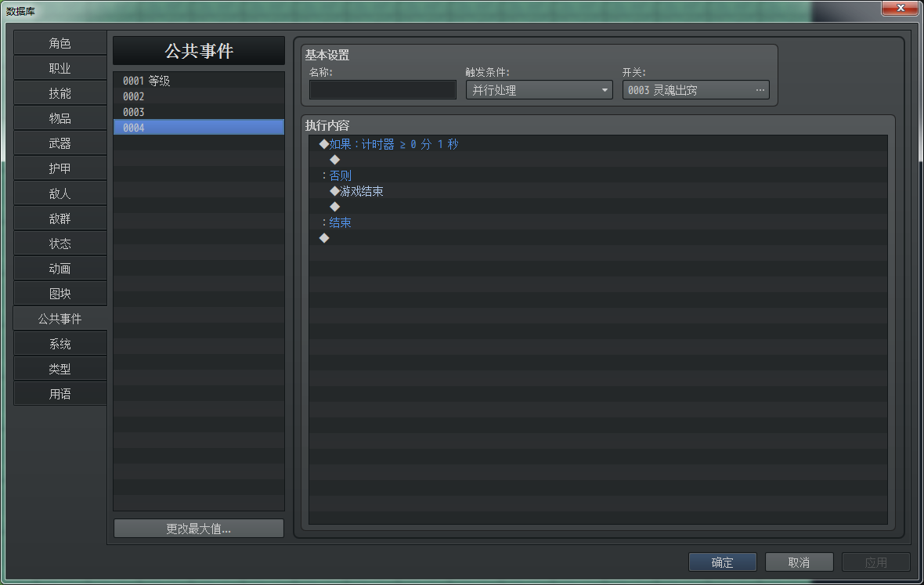
Task: Select the 公共事件 tab
Action: [60, 319]
